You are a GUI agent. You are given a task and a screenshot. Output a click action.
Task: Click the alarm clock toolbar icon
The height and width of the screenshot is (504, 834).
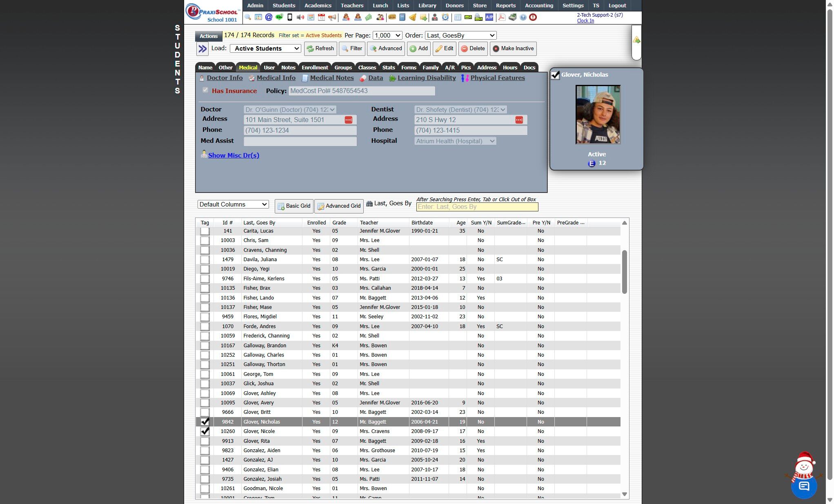click(x=445, y=17)
